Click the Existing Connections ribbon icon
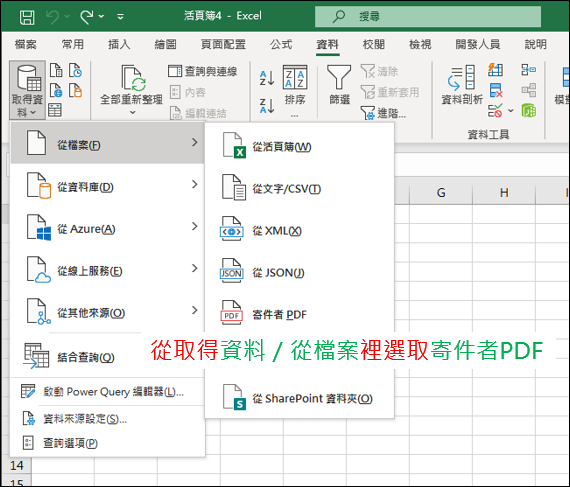Image resolution: width=570 pixels, height=487 pixels. pos(75,90)
